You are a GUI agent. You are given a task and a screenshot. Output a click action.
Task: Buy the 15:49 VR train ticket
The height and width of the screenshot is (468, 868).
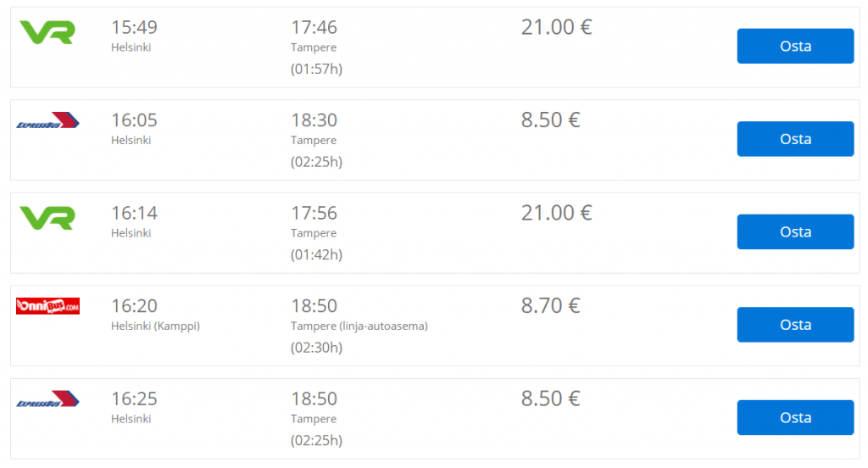pos(795,46)
